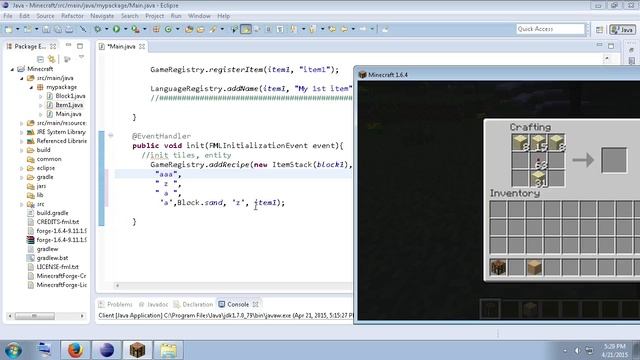
Task: Click the Open Type toolbar icon
Action: [x=189, y=29]
